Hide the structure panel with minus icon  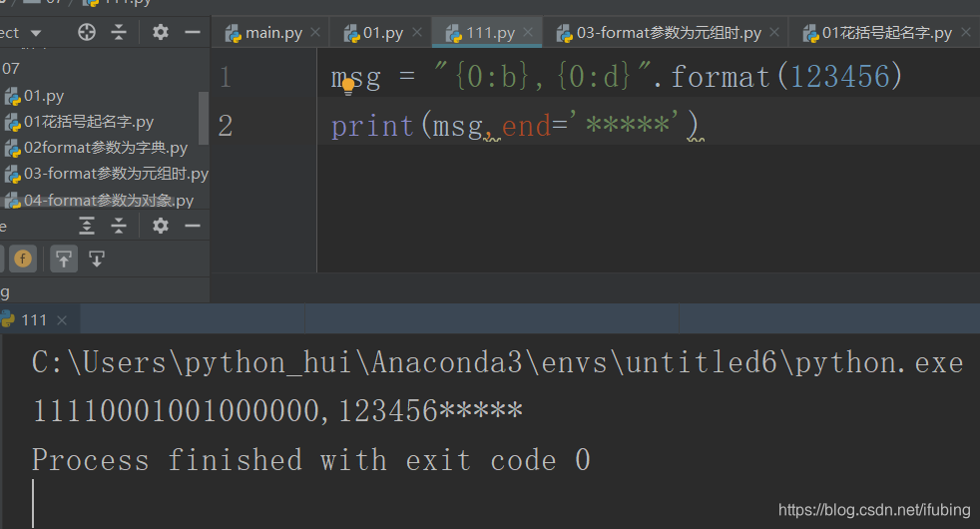tap(193, 226)
